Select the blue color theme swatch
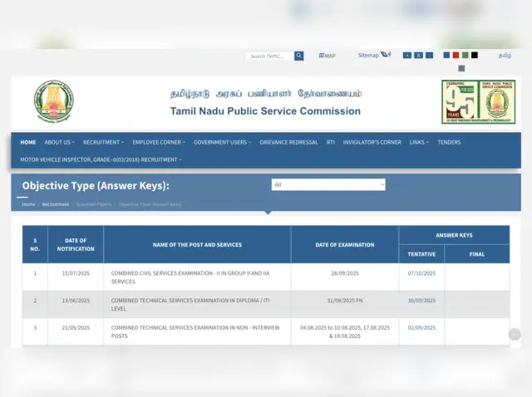532x397 pixels. [x=446, y=56]
